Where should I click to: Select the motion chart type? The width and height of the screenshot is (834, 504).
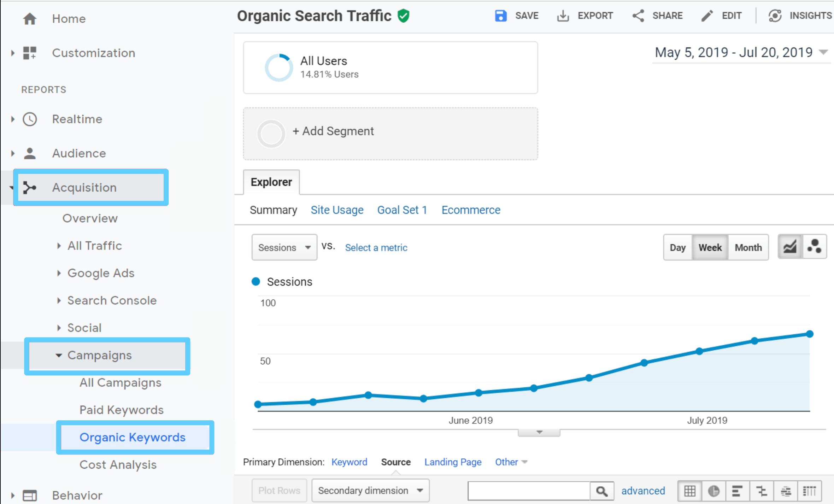point(815,247)
